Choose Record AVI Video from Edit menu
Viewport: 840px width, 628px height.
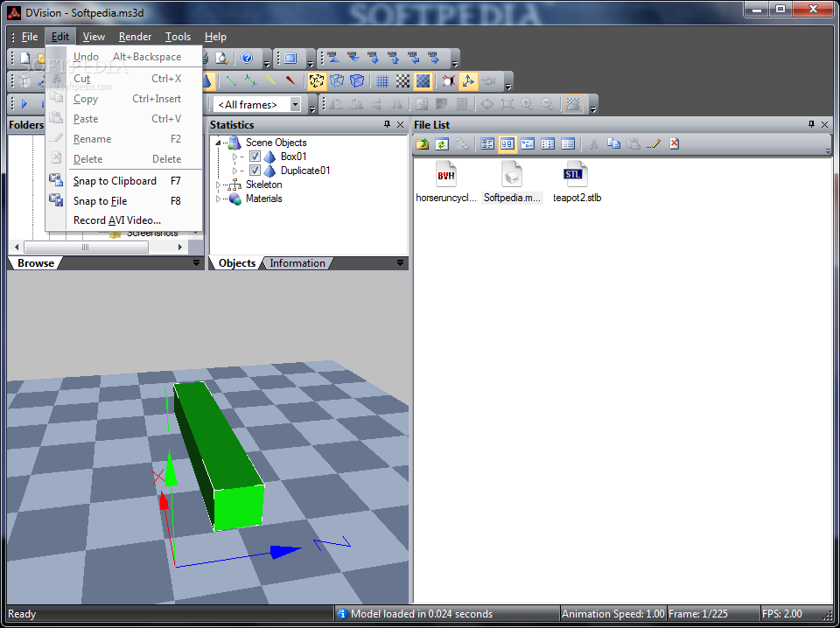point(123,220)
